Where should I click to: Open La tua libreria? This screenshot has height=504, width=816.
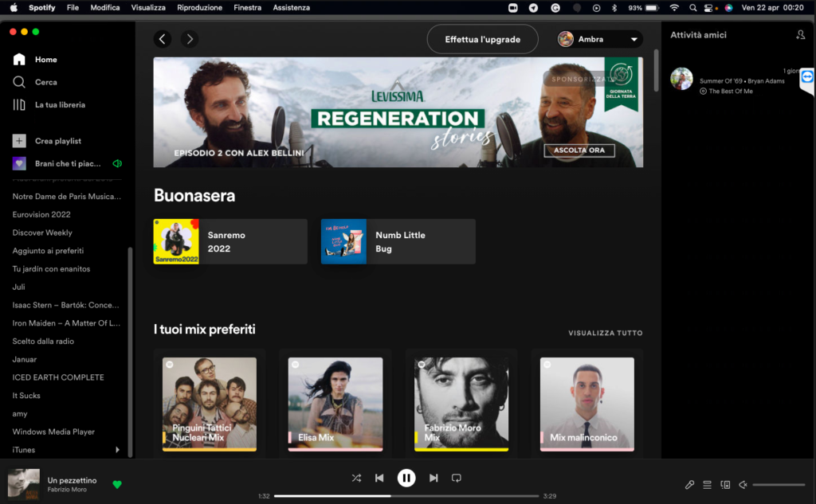pos(49,104)
